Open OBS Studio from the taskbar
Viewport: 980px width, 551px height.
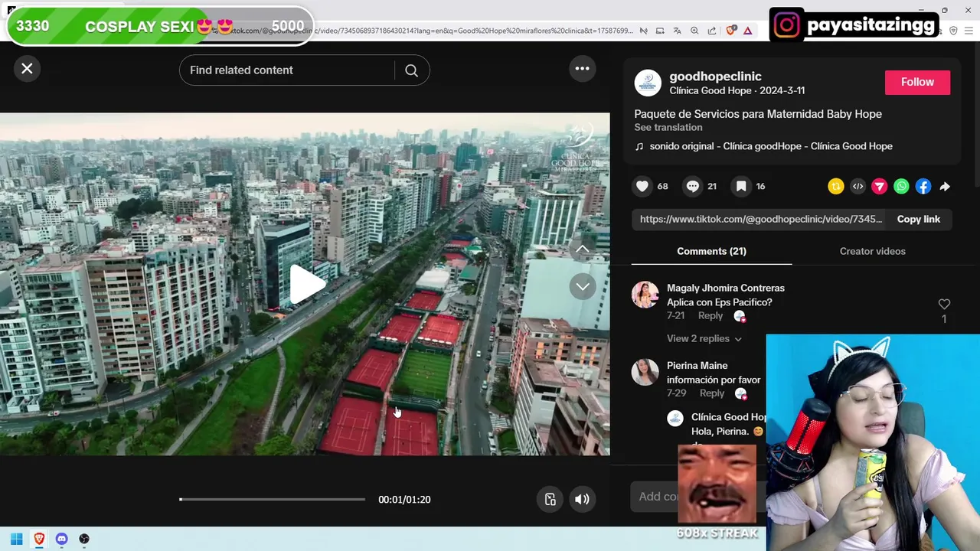pos(84,539)
